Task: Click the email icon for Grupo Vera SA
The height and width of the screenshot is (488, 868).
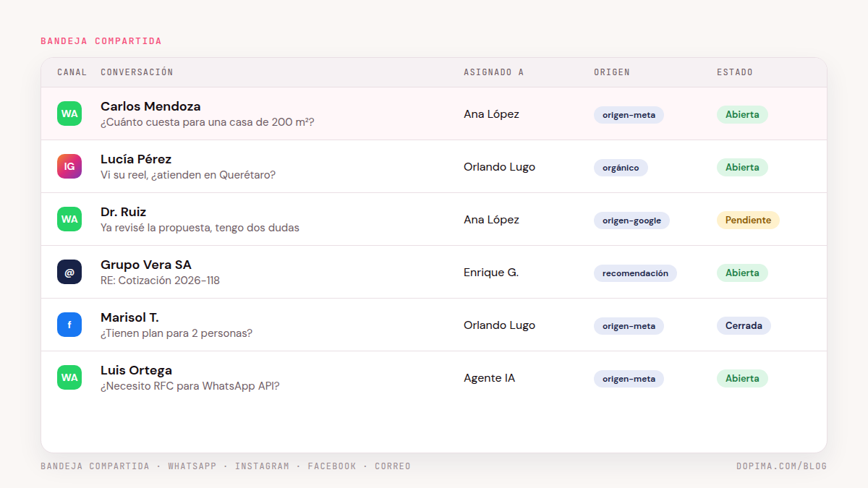Action: click(x=69, y=272)
